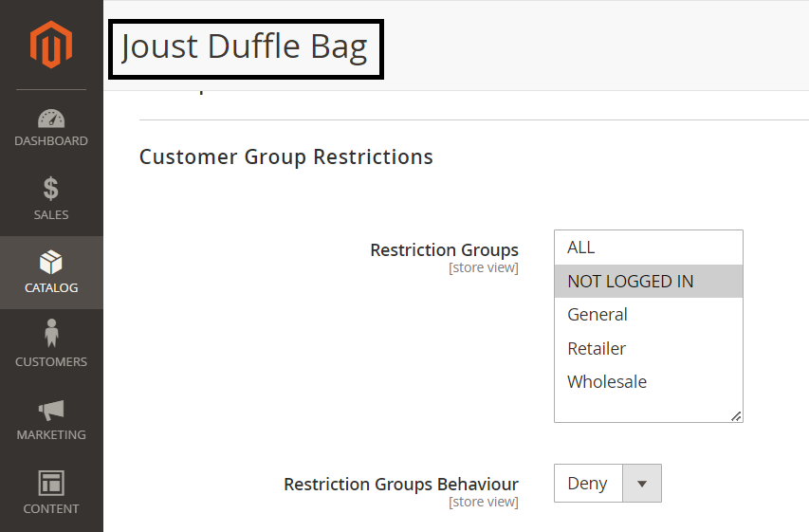Viewport: 809px width, 532px height.
Task: Click the behaviour dropdown arrow
Action: (x=642, y=484)
